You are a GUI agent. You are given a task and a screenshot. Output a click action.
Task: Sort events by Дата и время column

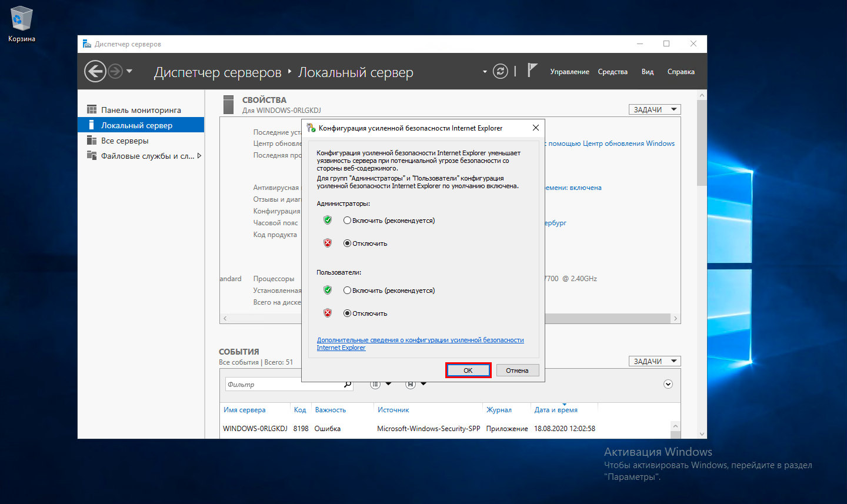[x=556, y=410]
